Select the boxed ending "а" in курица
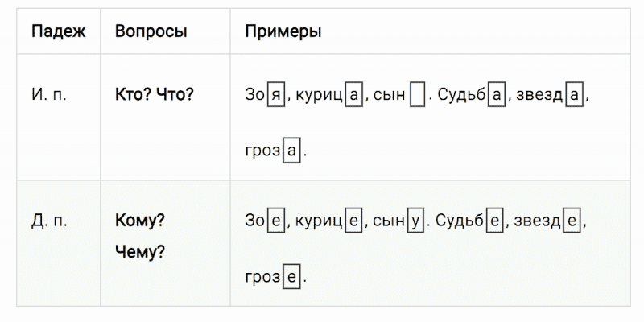This screenshot has height=322, width=644. coord(353,96)
